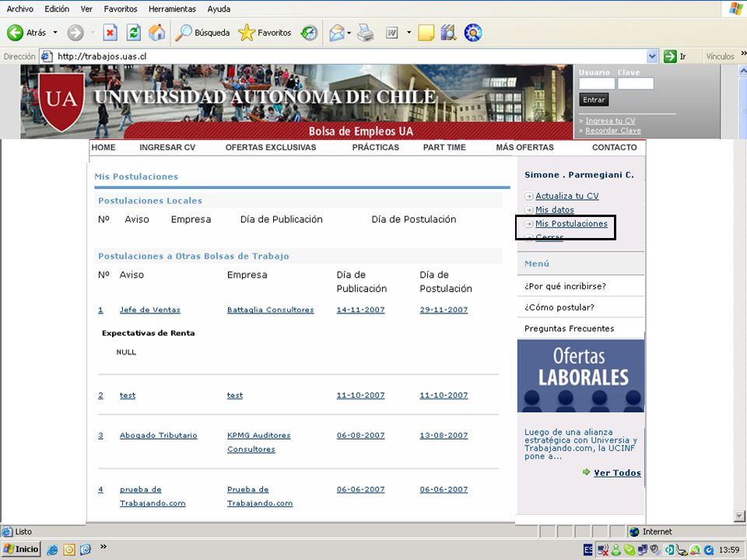Click the green Ir go arrow
747x560 pixels.
tap(670, 56)
